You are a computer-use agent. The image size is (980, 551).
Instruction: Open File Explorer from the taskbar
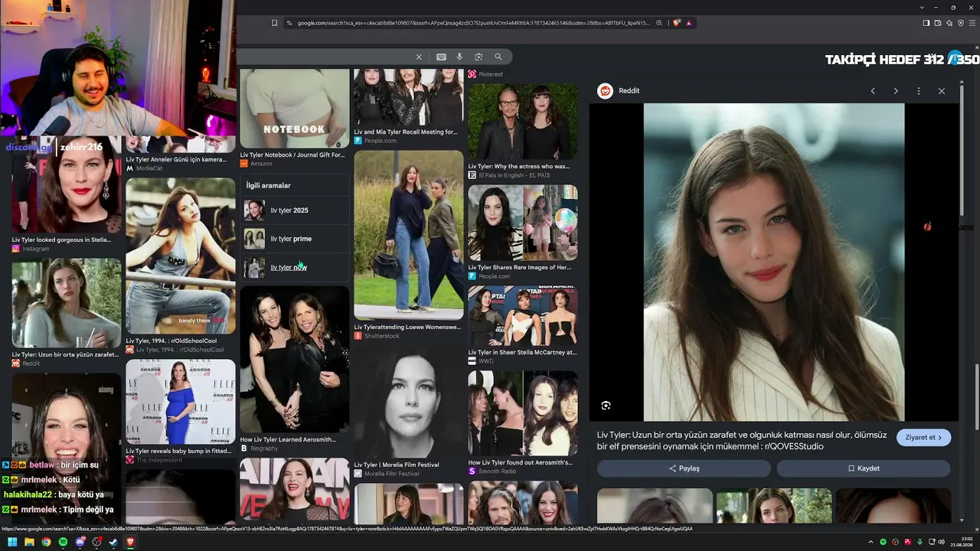29,543
